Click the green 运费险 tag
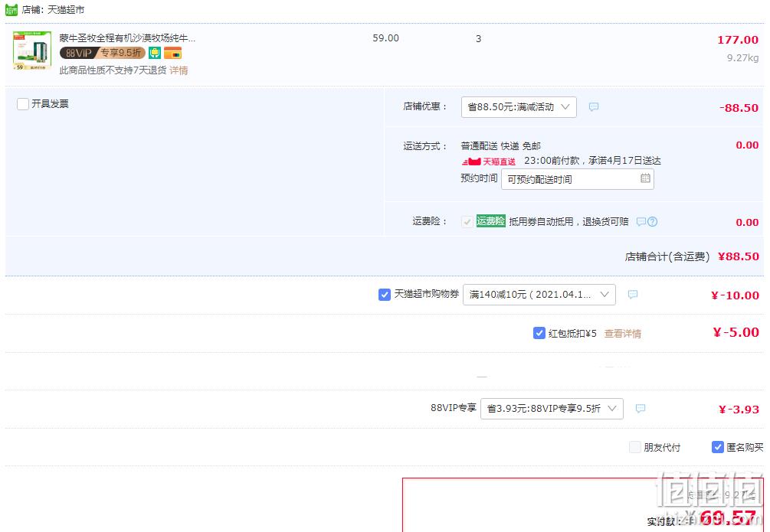Screen dimensions: 770x532 coord(490,221)
